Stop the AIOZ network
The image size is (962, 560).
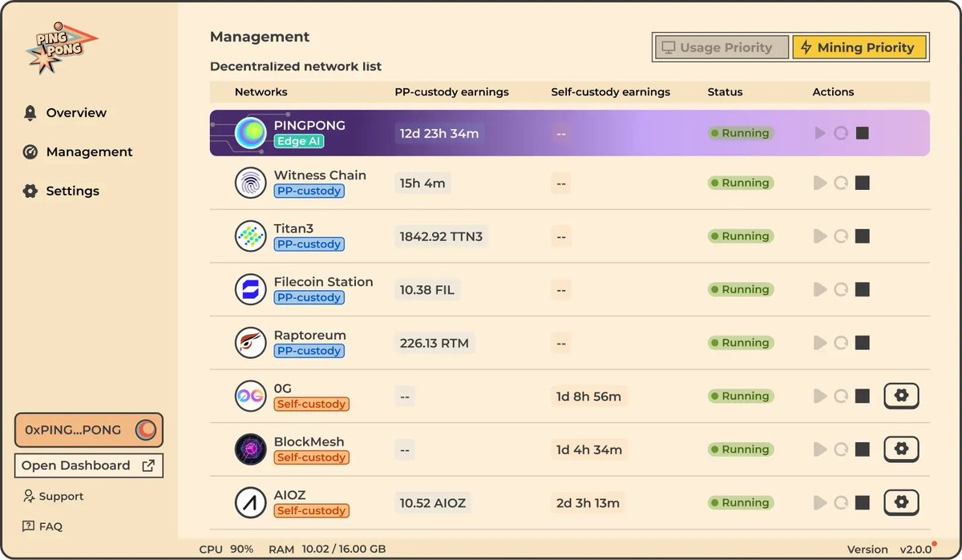(863, 503)
